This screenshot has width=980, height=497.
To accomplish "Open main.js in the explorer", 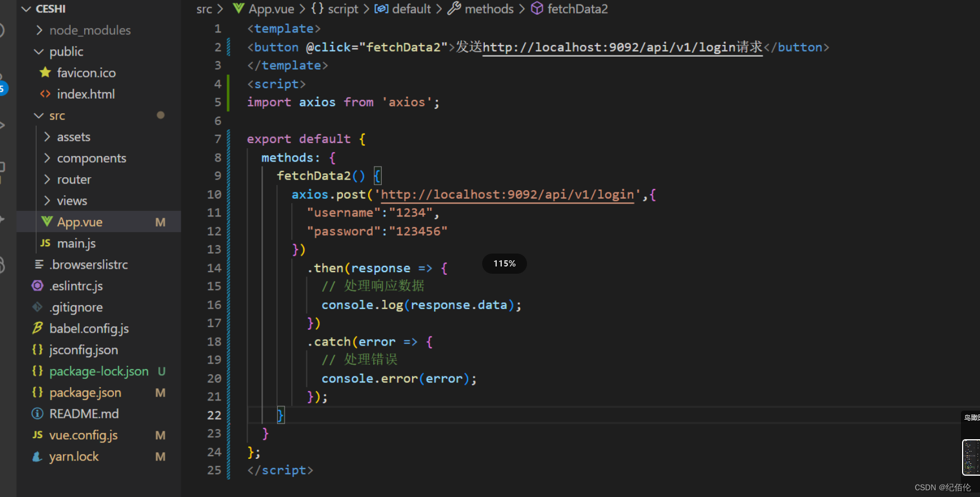I will coord(76,243).
